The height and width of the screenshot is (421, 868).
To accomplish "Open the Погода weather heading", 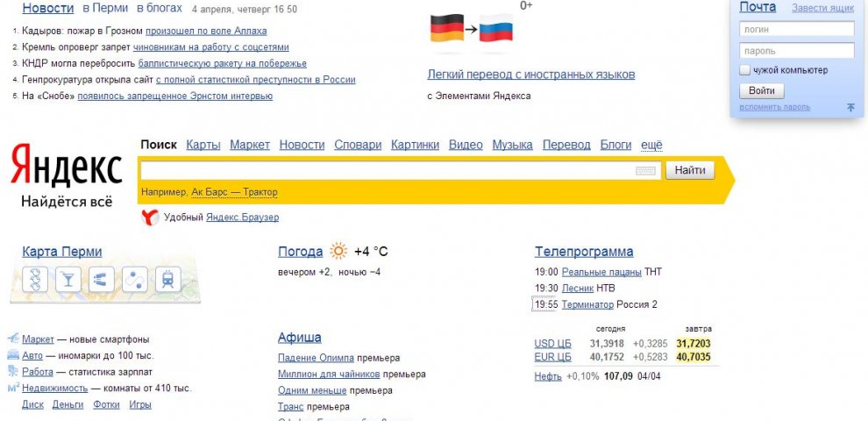I will tap(300, 252).
